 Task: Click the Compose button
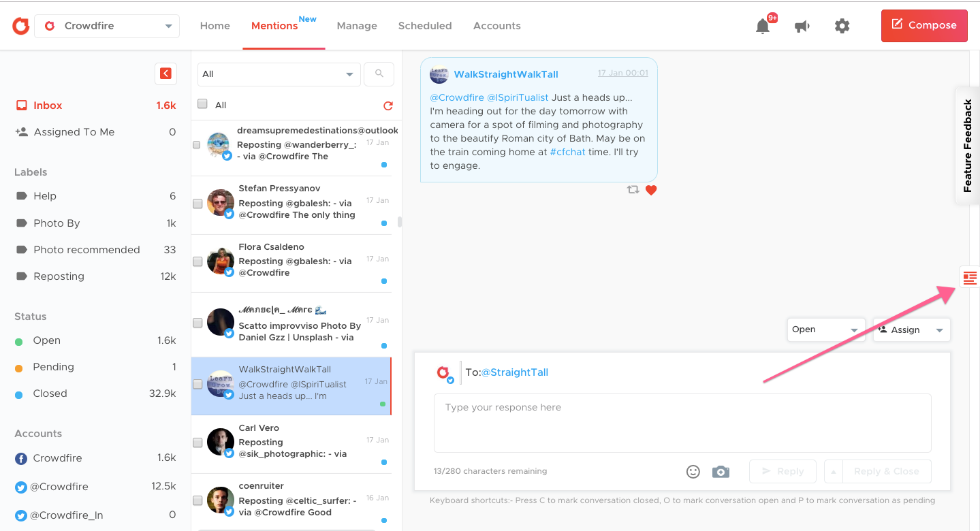[923, 25]
